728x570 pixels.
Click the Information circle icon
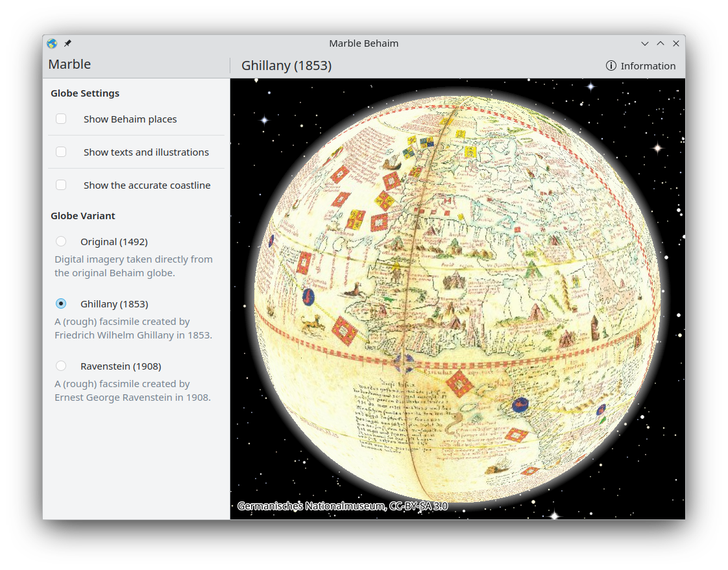tap(611, 65)
